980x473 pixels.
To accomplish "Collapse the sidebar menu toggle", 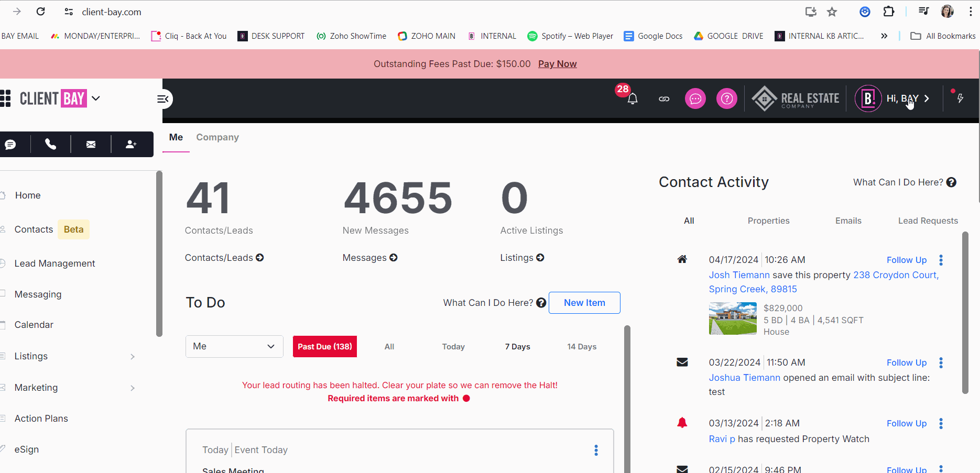I will click(163, 99).
